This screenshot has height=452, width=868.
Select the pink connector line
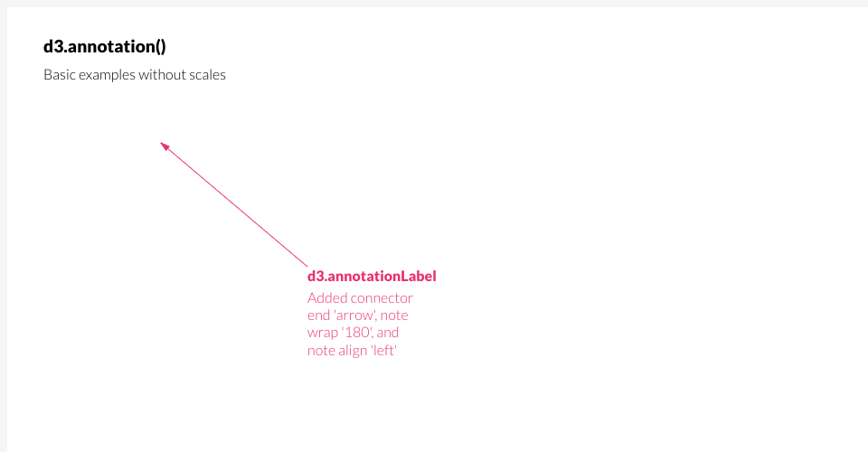(x=234, y=204)
